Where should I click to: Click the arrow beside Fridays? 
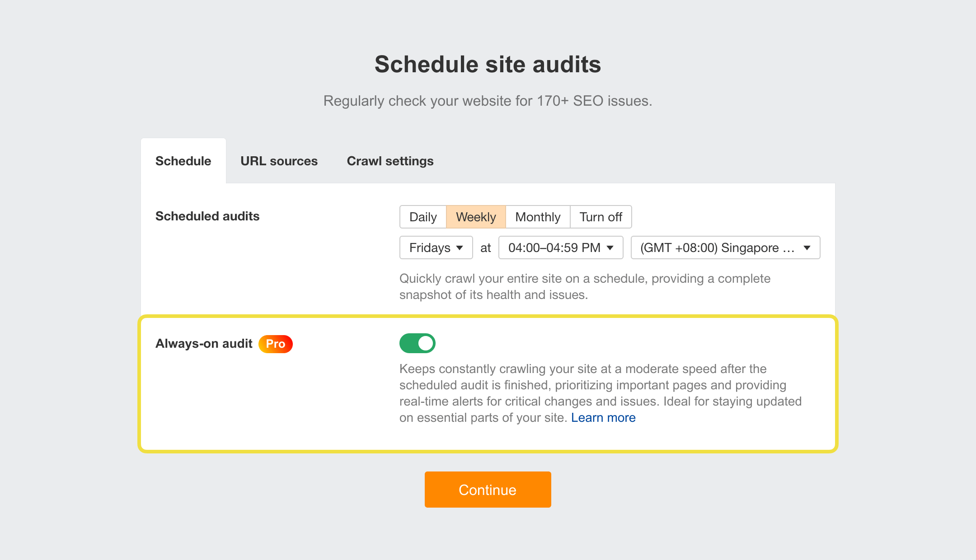click(x=460, y=248)
